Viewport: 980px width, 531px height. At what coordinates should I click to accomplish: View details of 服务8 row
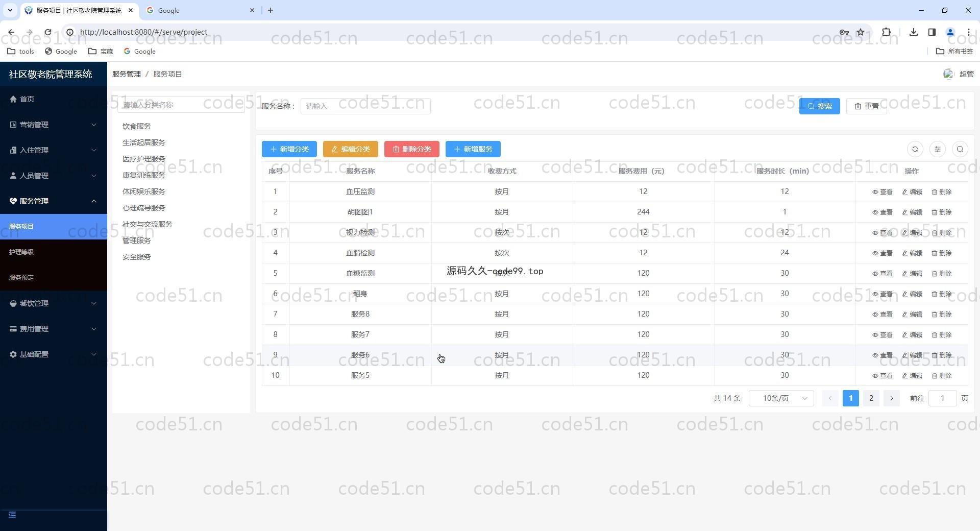pyautogui.click(x=882, y=315)
